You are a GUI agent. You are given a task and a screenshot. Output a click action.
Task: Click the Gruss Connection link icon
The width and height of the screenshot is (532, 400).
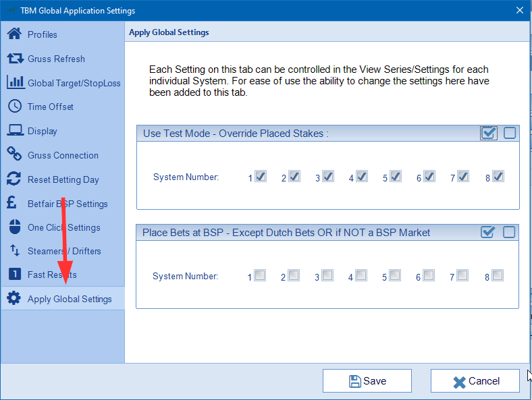[x=14, y=155]
